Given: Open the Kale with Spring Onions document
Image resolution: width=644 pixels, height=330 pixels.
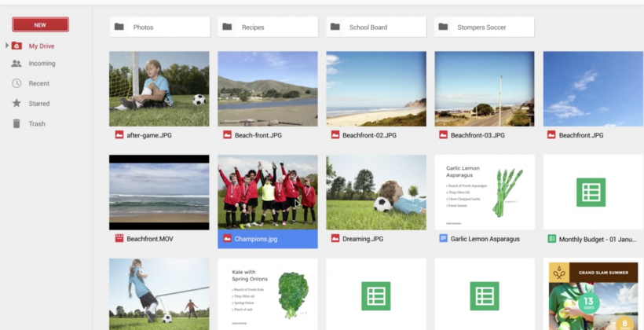Looking at the screenshot, I should [x=267, y=294].
